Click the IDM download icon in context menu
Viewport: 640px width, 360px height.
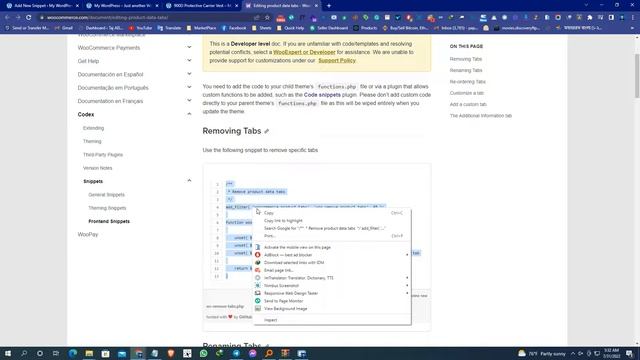click(x=258, y=262)
